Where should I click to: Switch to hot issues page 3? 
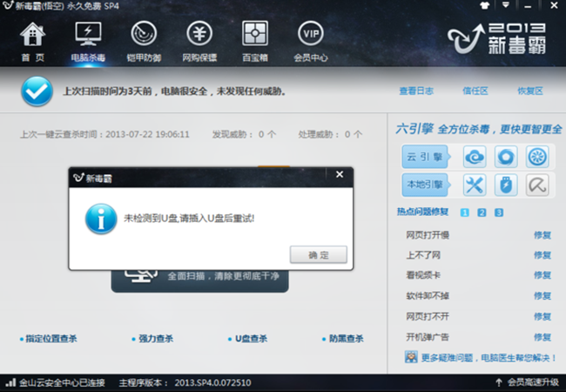pos(498,213)
